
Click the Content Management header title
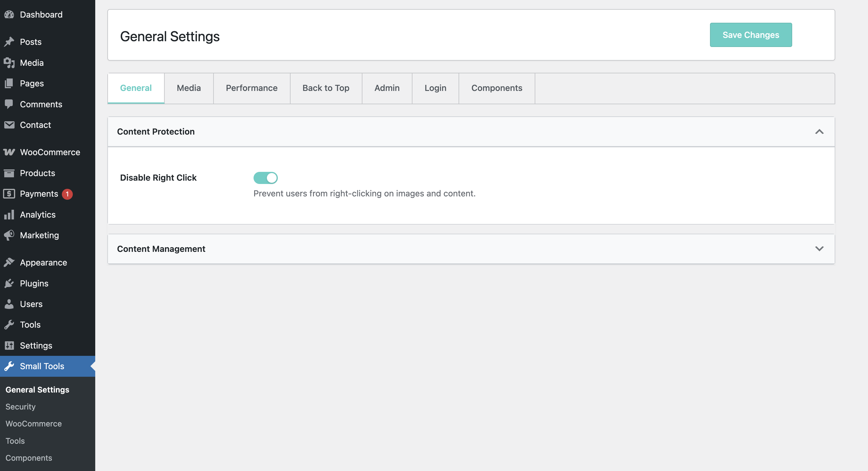click(x=161, y=249)
